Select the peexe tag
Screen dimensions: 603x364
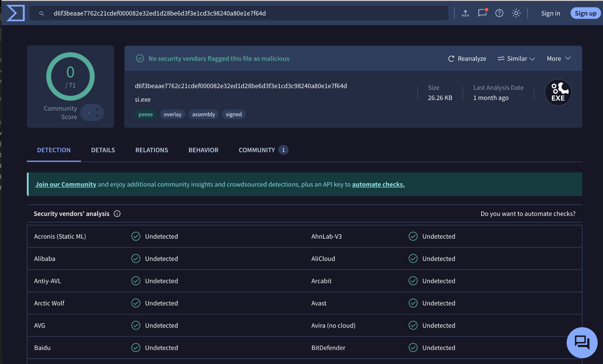pos(146,114)
